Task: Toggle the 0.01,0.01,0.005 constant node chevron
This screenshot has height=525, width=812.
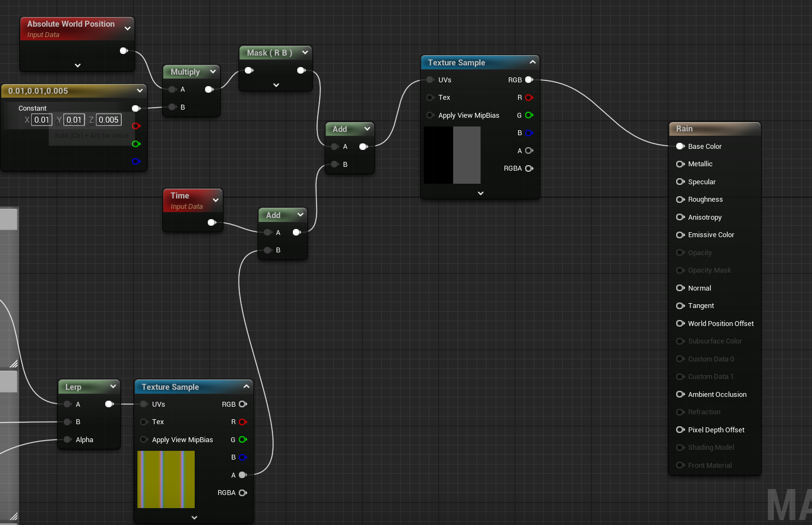Action: pyautogui.click(x=140, y=90)
